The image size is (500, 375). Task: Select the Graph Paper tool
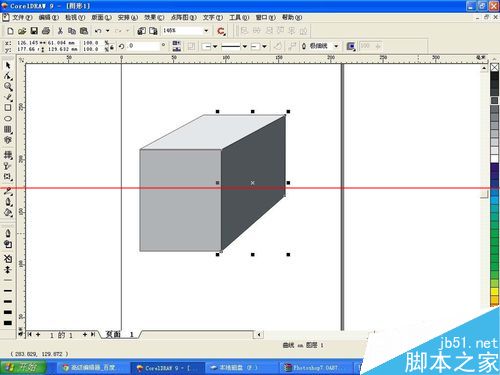click(x=8, y=129)
